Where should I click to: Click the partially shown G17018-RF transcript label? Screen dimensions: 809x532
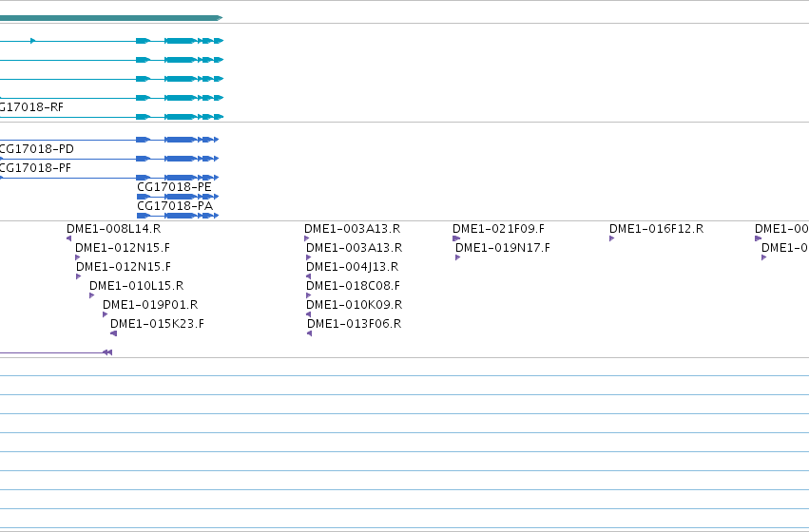click(31, 107)
